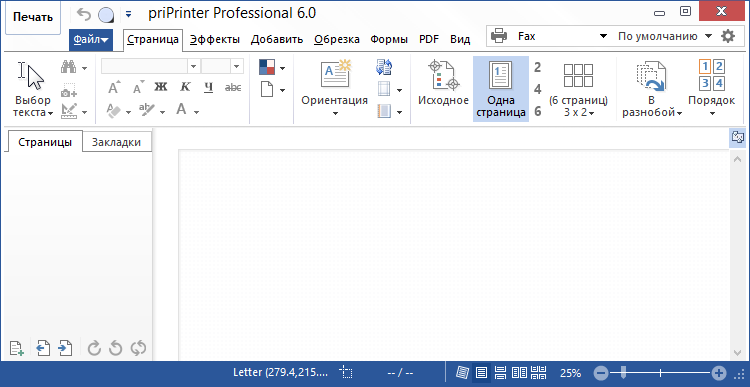Select the Одна страница layout
Image resolution: width=750 pixels, height=387 pixels.
[x=501, y=89]
